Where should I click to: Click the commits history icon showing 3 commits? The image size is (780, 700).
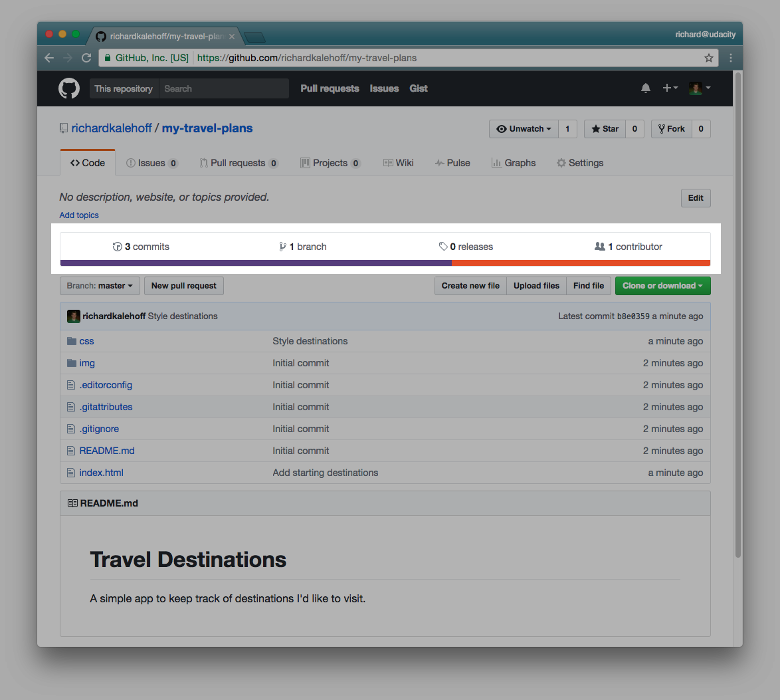point(118,246)
